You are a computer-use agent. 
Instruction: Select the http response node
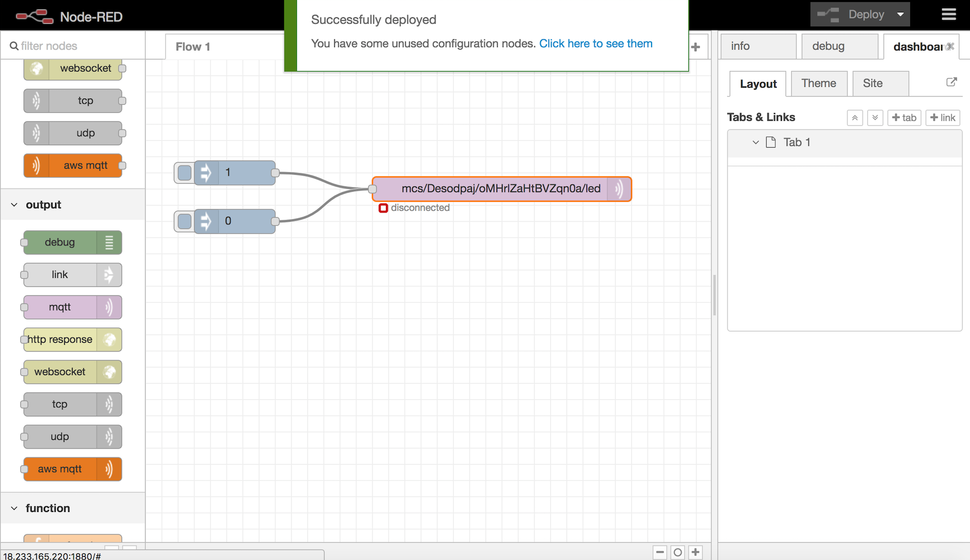[73, 340]
